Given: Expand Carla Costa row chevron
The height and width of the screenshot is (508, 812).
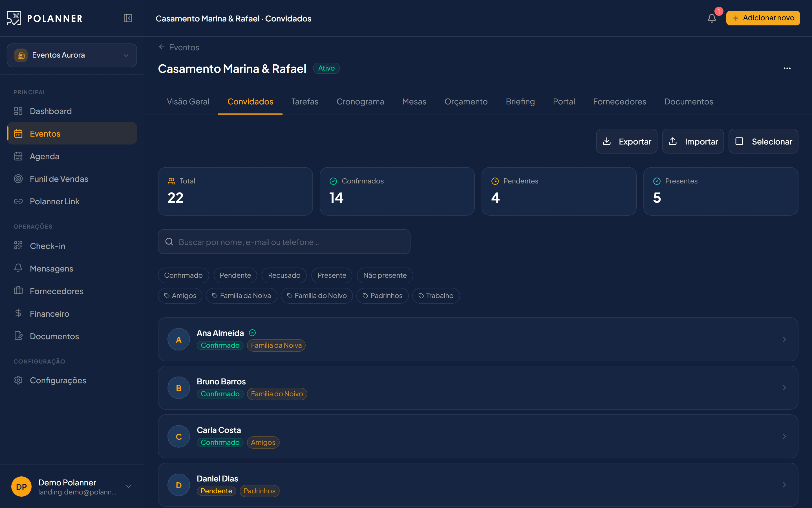Looking at the screenshot, I should point(784,436).
